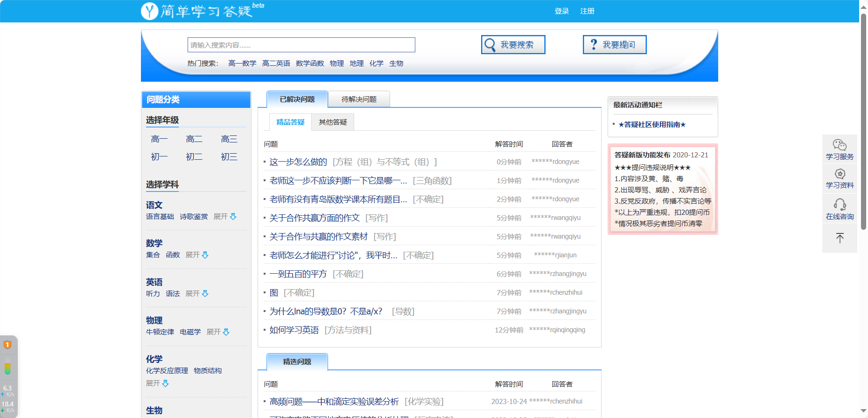Open question 一到五百的平方
The width and height of the screenshot is (868, 418).
(x=298, y=274)
